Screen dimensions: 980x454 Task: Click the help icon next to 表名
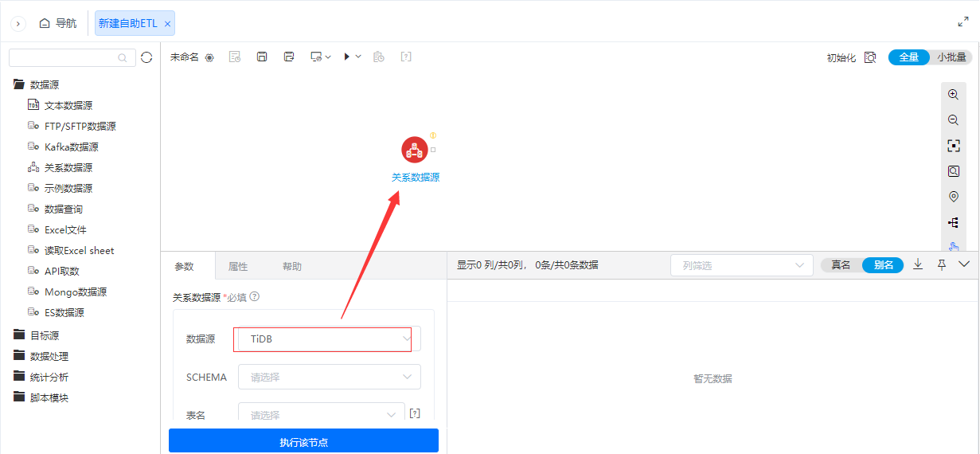(x=414, y=413)
